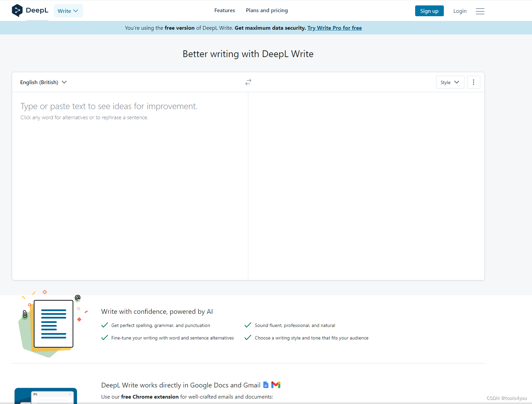The width and height of the screenshot is (532, 404).
Task: Open Plans and pricing
Action: pyautogui.click(x=267, y=10)
